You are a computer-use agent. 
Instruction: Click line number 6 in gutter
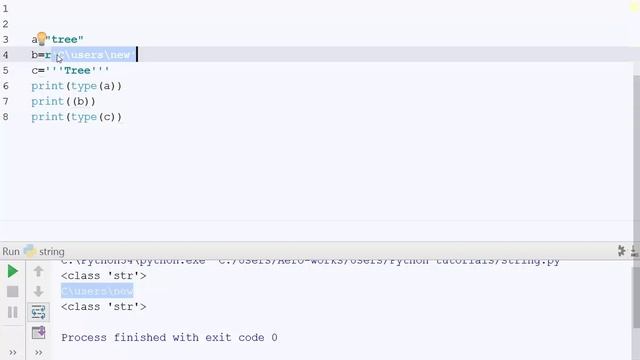coord(6,86)
